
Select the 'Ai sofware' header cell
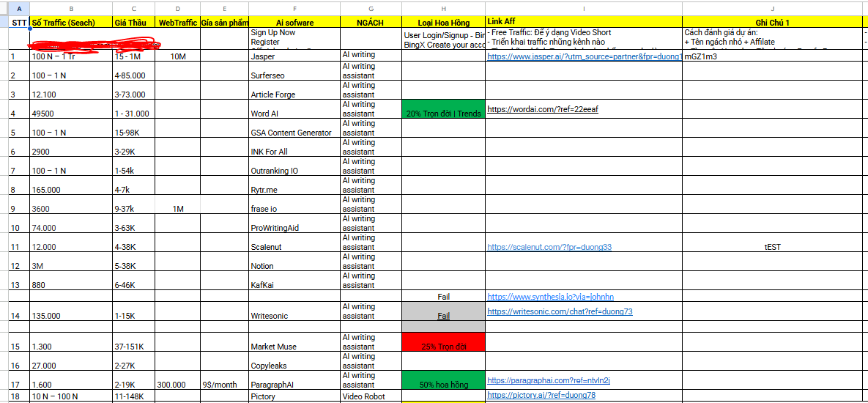click(x=294, y=22)
